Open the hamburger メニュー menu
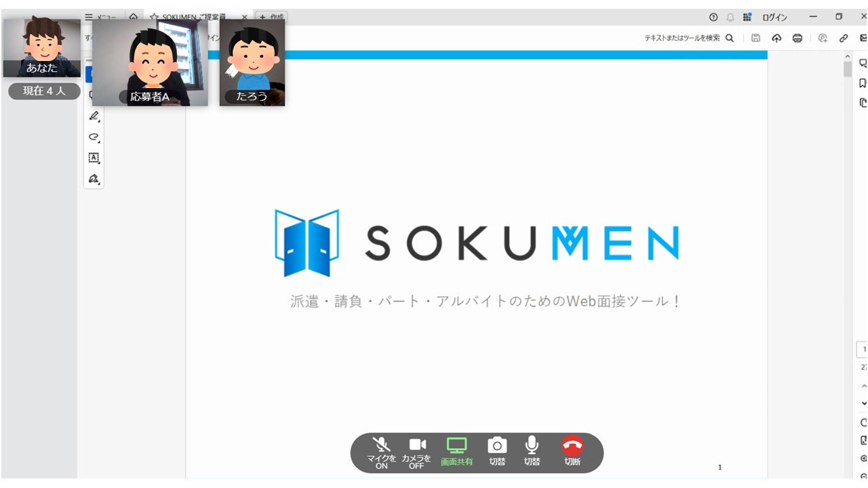The image size is (868, 488). pos(102,17)
